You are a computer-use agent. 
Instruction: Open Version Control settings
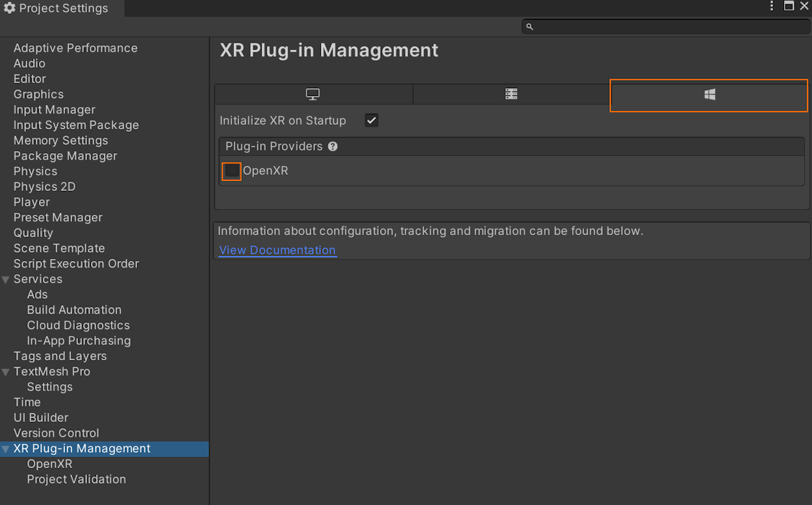[56, 433]
